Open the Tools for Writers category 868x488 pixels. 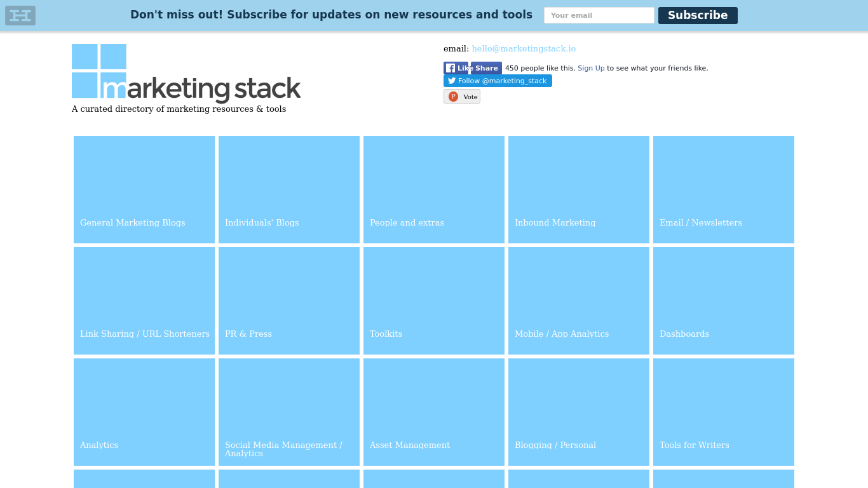(x=723, y=412)
